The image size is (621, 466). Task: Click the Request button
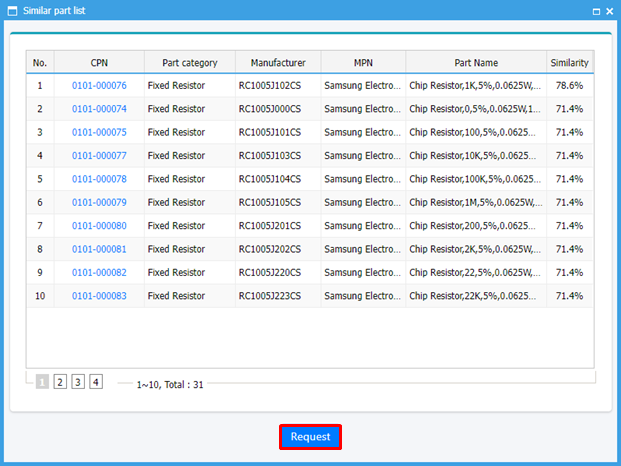tap(310, 437)
